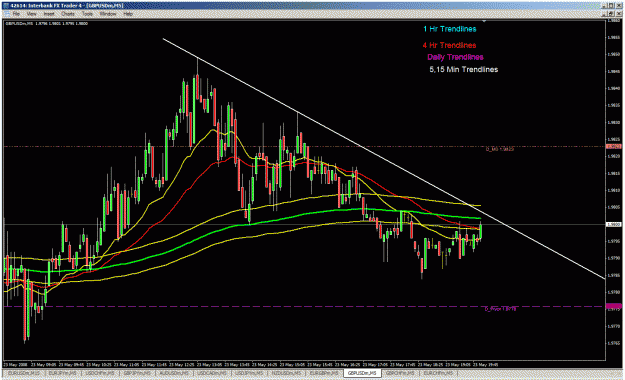This screenshot has height=380, width=625.
Task: Click the red level label on the price axis
Action: point(614,147)
